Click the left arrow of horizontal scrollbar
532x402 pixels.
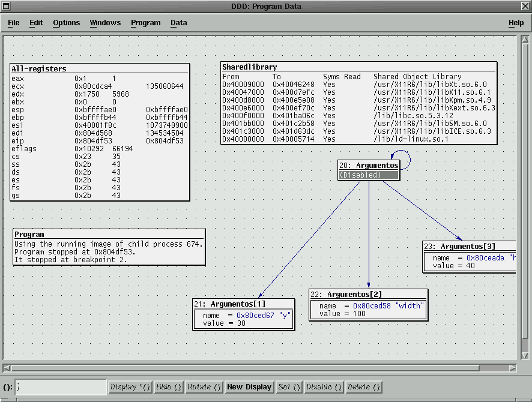click(7, 368)
